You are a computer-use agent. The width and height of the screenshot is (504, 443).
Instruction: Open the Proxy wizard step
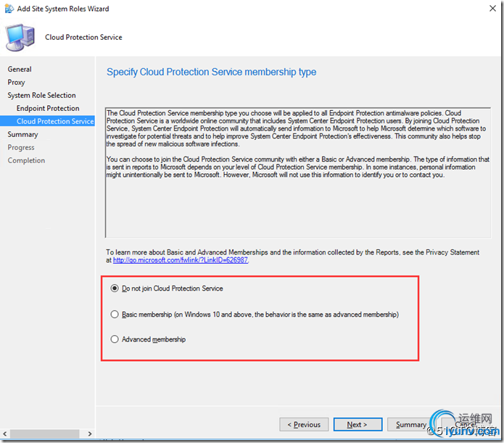16,83
